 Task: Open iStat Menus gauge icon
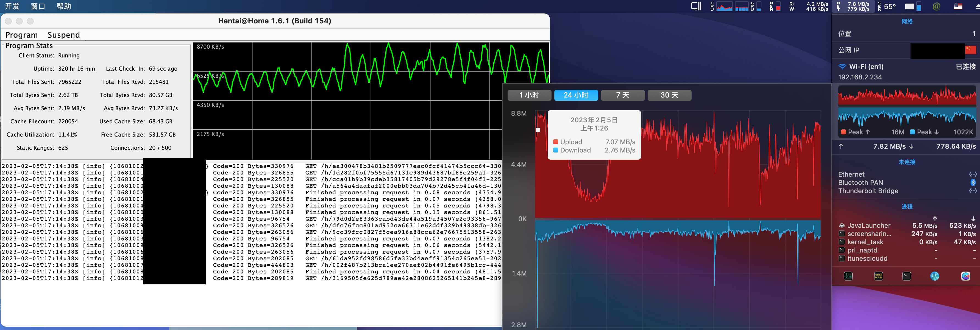965,276
